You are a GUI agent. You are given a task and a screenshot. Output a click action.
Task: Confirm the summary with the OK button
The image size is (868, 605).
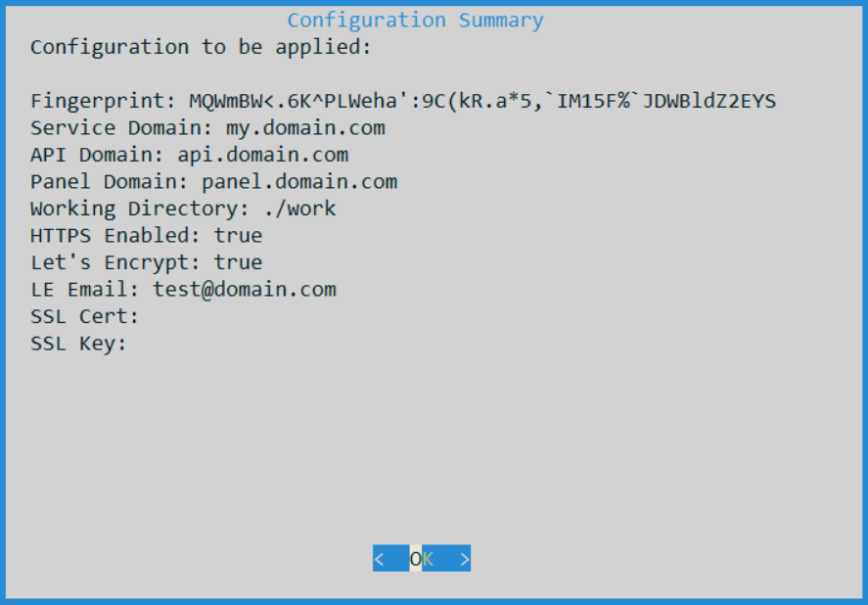[421, 558]
